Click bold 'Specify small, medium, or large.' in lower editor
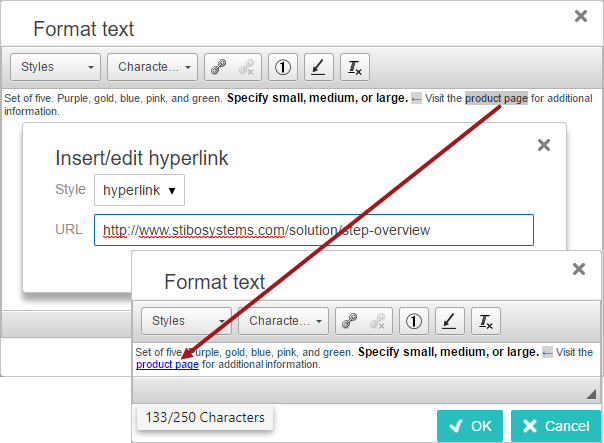Image resolution: width=604 pixels, height=443 pixels. 448,352
